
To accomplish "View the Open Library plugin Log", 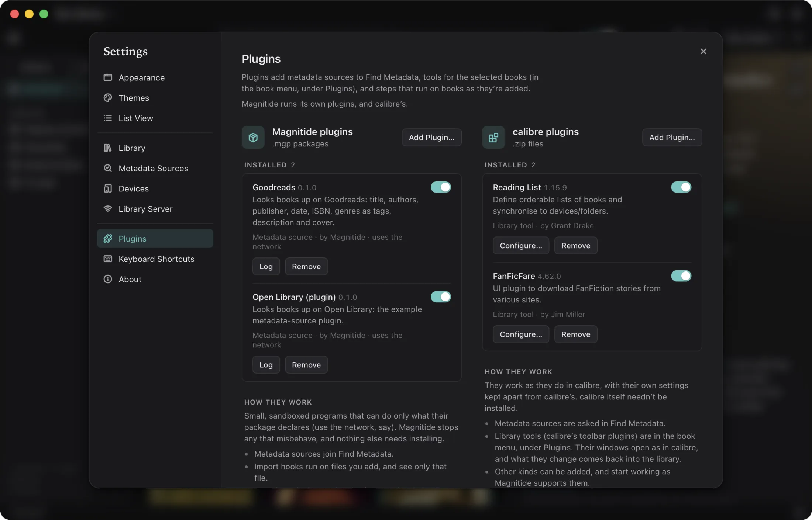I will tap(266, 364).
